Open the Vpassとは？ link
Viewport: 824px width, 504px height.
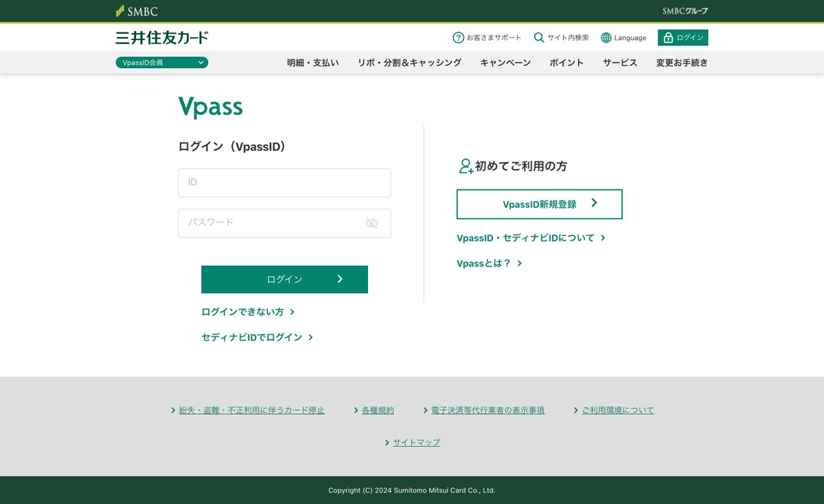[484, 264]
